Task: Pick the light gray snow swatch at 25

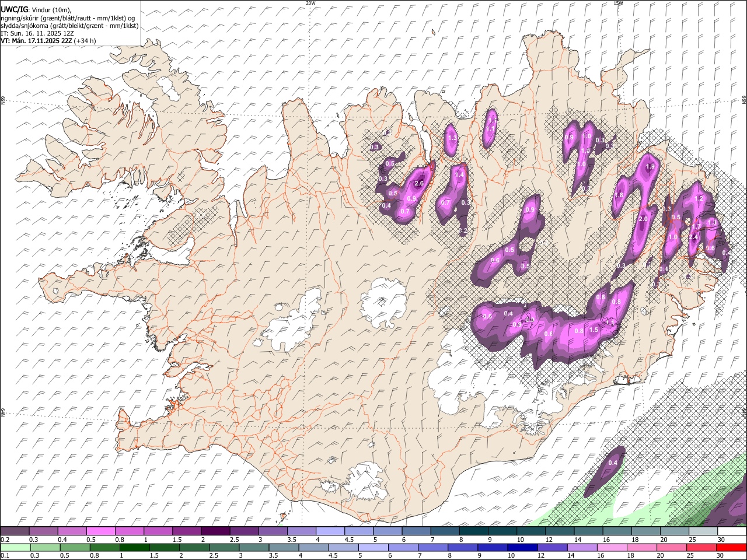Action: pyautogui.click(x=703, y=531)
